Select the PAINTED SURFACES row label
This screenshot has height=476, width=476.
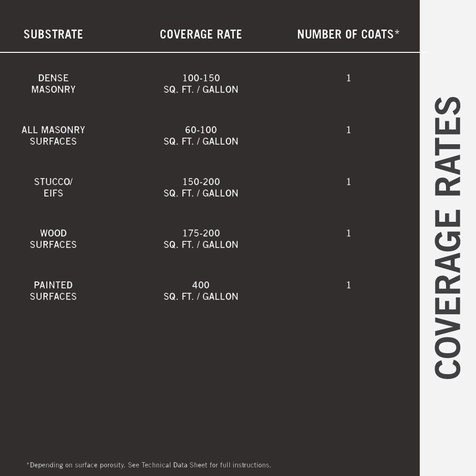click(x=53, y=291)
